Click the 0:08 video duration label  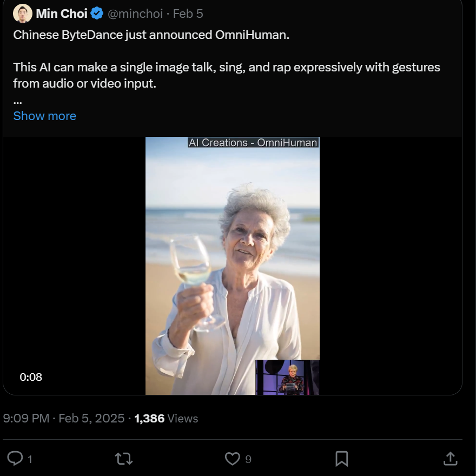[31, 377]
